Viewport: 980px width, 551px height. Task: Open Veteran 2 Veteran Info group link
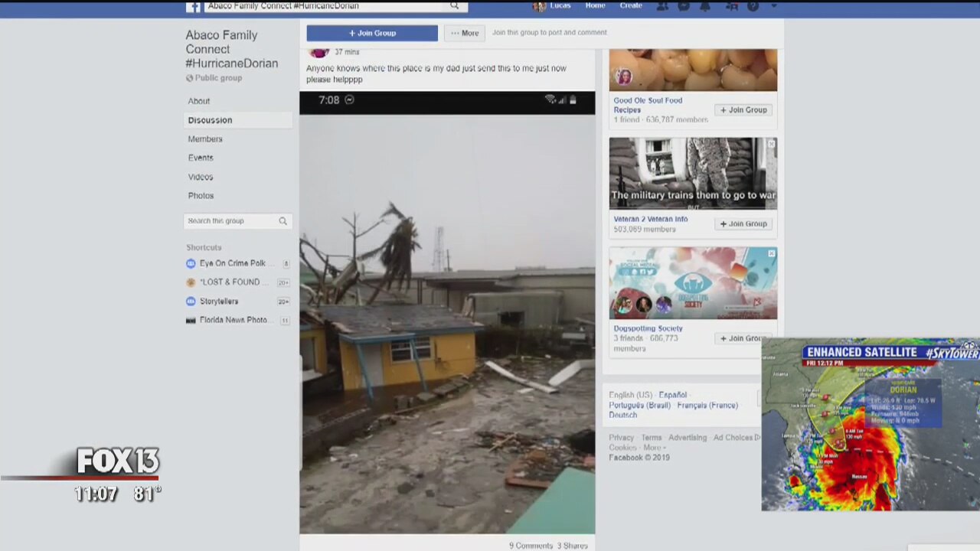(x=651, y=219)
